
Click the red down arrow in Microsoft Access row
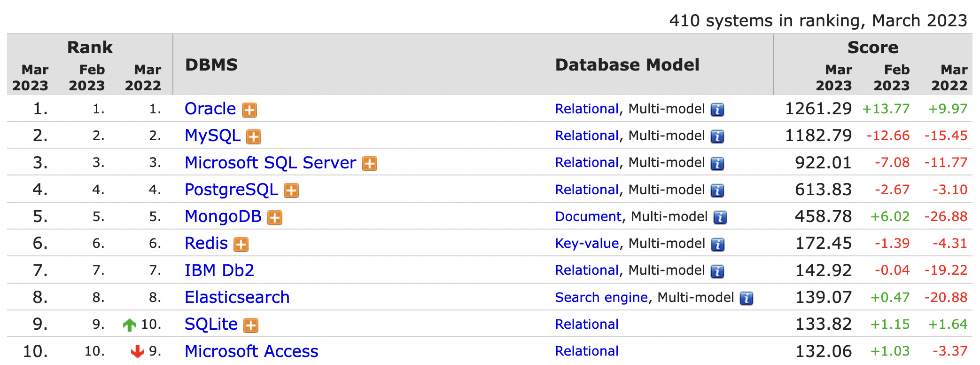[137, 351]
